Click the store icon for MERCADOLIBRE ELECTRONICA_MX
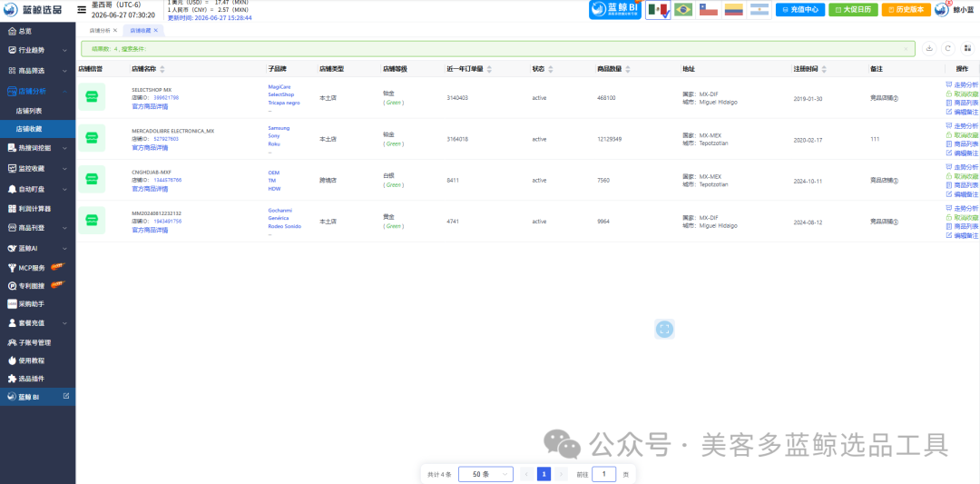980x484 pixels. coord(92,138)
